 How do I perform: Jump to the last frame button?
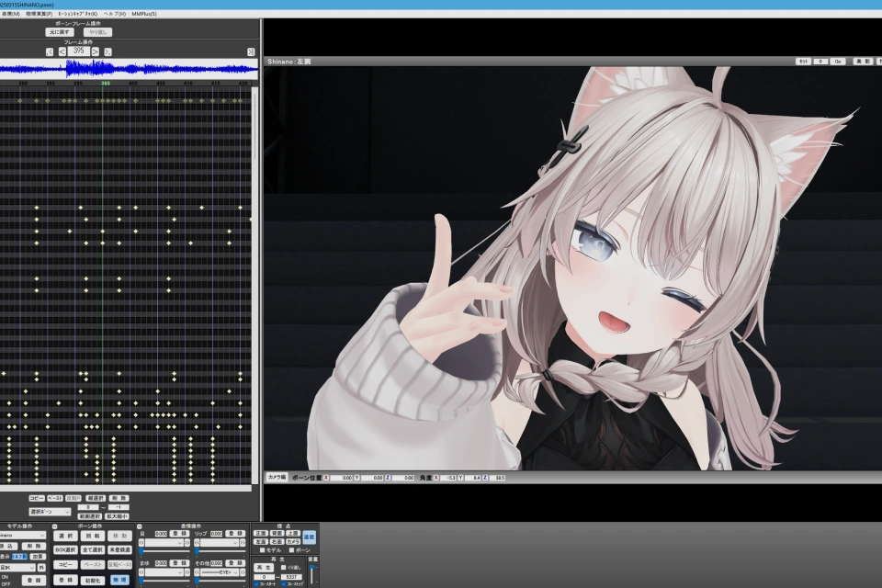pos(251,51)
